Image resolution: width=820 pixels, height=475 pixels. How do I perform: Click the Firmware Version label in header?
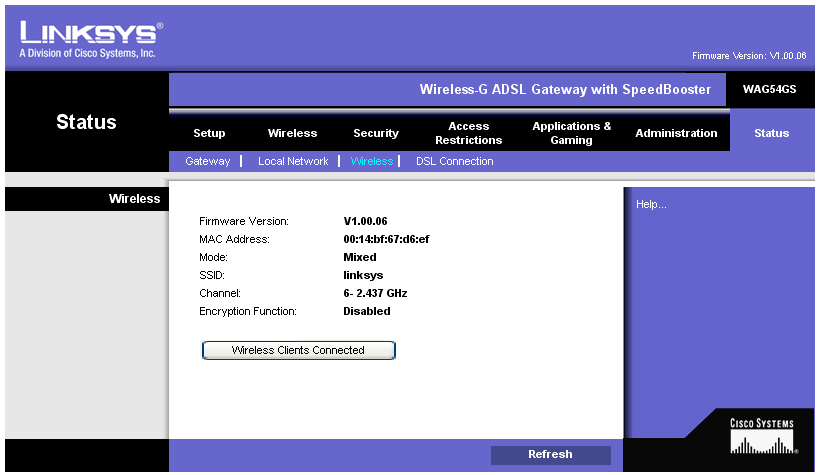coord(749,55)
